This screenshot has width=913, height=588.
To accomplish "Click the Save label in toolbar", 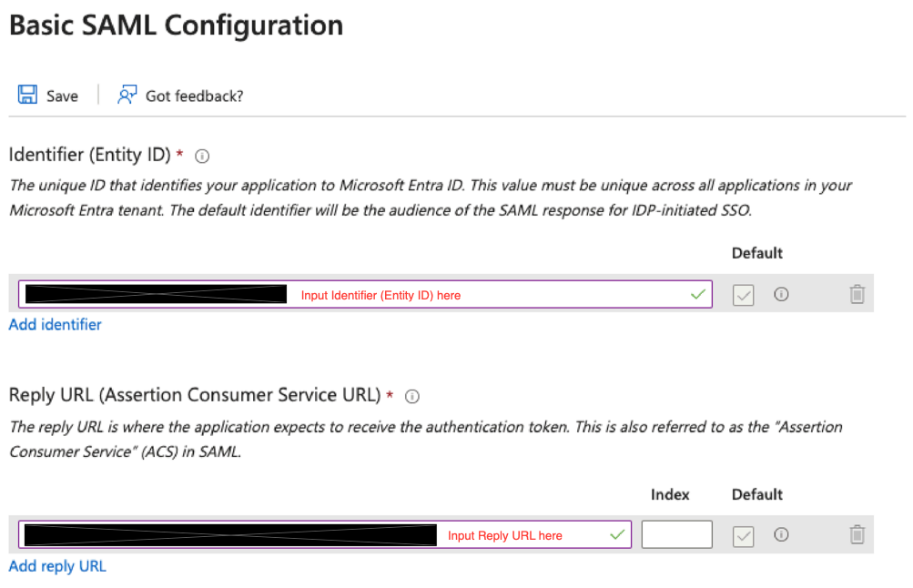I will pos(62,96).
